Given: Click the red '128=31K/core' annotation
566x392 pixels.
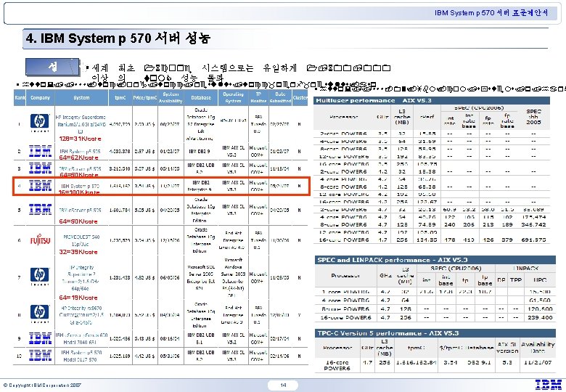Looking at the screenshot, I should 80,139.
